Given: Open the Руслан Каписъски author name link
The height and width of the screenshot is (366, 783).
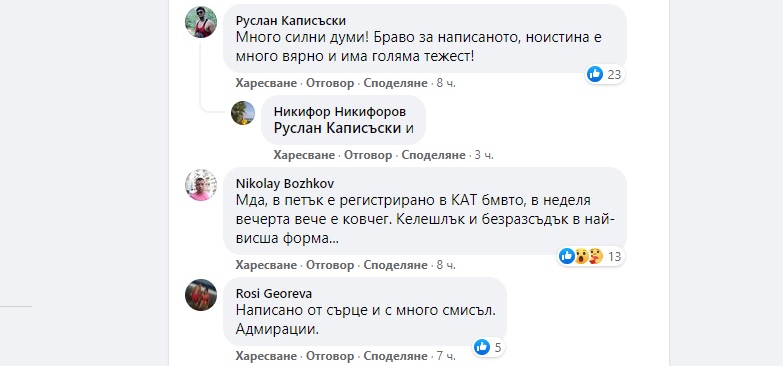Looking at the screenshot, I should click(x=291, y=20).
